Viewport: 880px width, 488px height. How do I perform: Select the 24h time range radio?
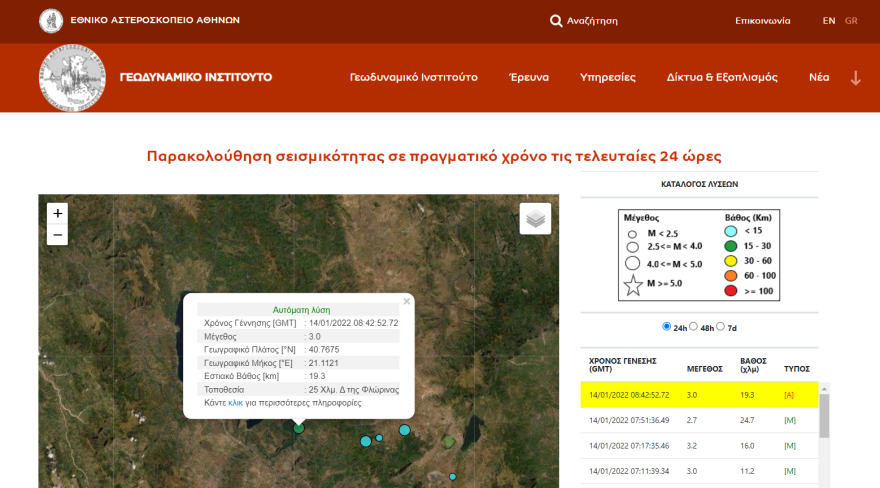pyautogui.click(x=666, y=326)
